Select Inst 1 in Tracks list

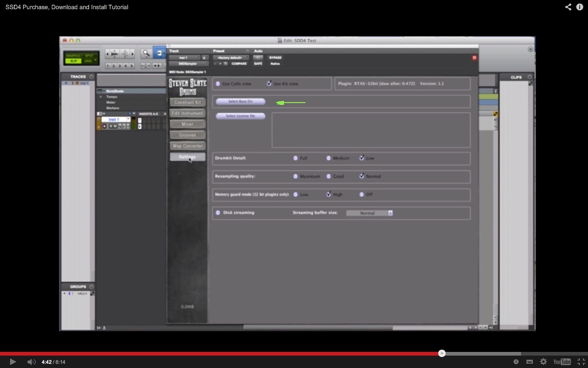[84, 83]
